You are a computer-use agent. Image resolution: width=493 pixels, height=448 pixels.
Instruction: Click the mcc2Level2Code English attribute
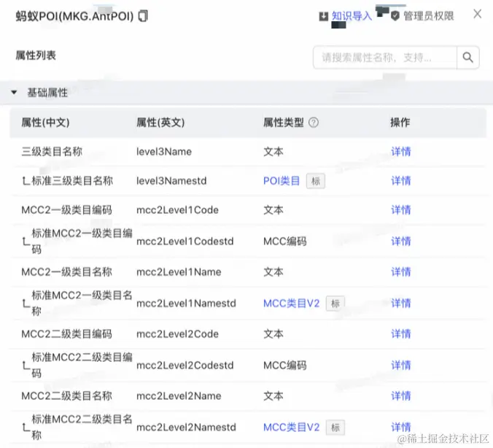click(178, 333)
